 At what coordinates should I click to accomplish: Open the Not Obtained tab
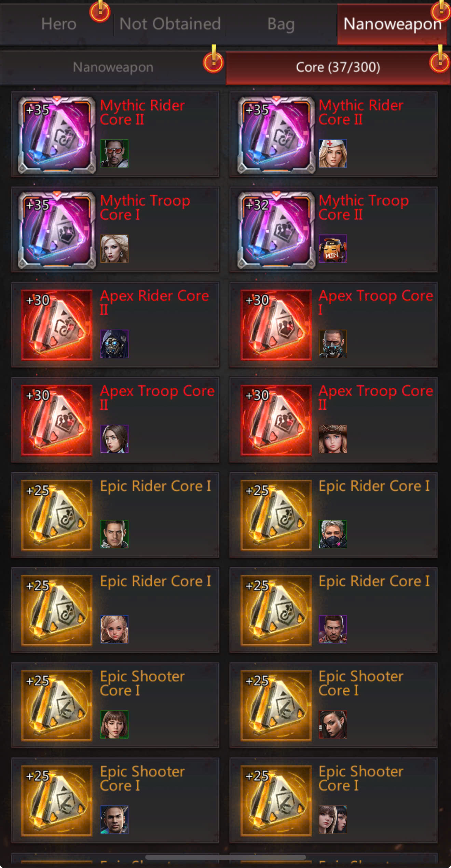click(170, 24)
